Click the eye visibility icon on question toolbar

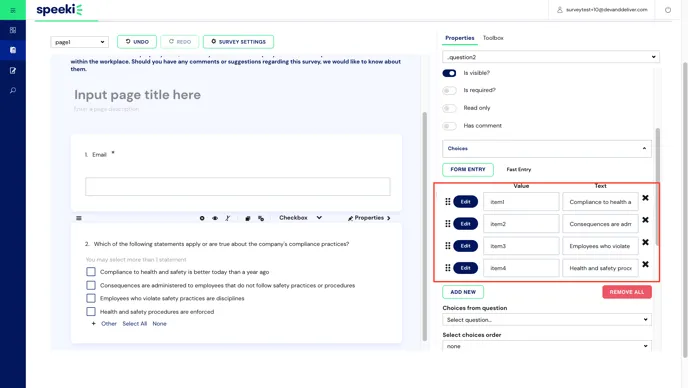(215, 218)
